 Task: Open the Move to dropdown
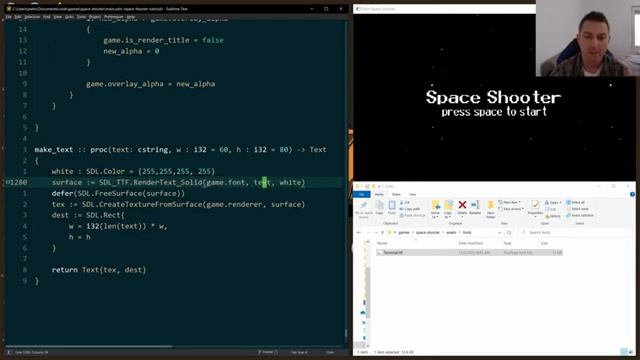click(435, 209)
